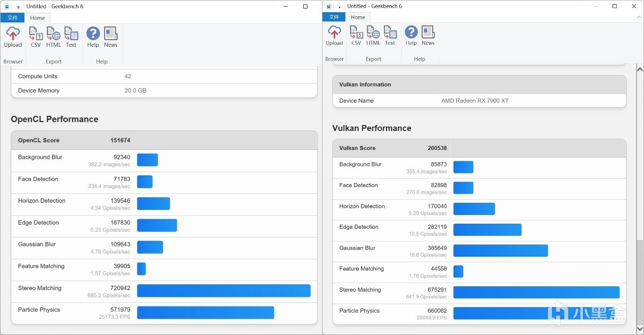Click app icon in right window title bar
Viewport: 644px width, 335px height.
click(x=329, y=6)
